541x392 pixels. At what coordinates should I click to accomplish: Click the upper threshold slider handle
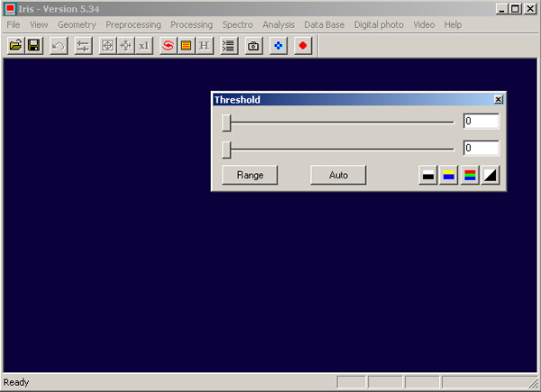coord(226,123)
